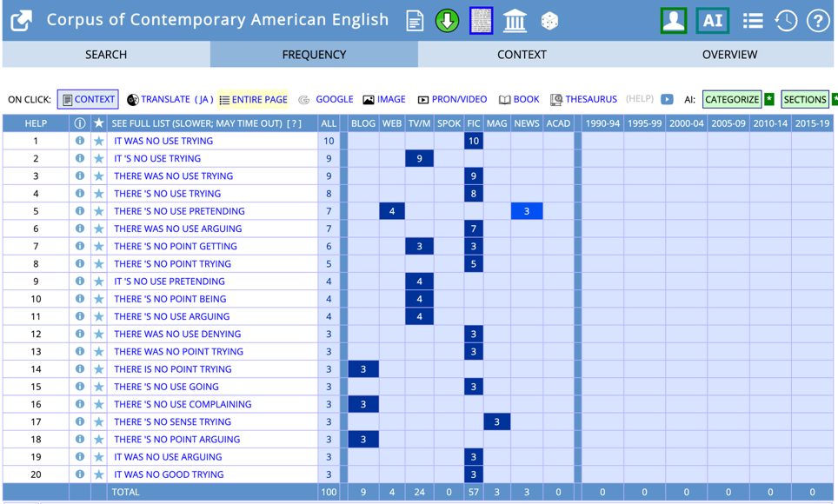Click NEWS cell 3 in PRETENDING row
Viewport: 838px width, 504px height.
click(527, 211)
